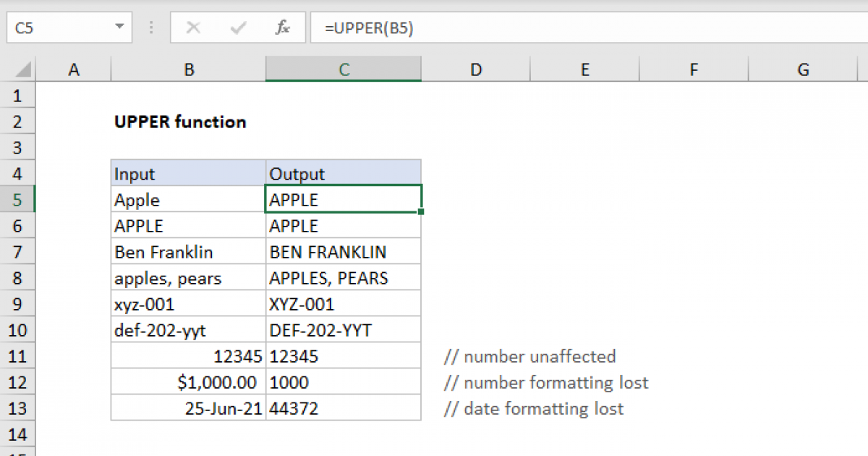The image size is (868, 456).
Task: Click the $1,000.00 cell
Action: pos(188,382)
